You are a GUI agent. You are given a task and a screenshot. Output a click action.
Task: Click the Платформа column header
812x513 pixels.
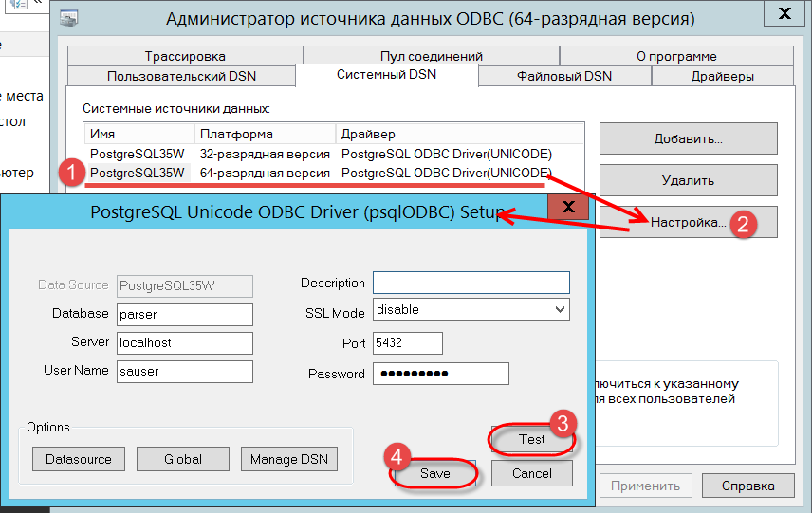(x=266, y=134)
